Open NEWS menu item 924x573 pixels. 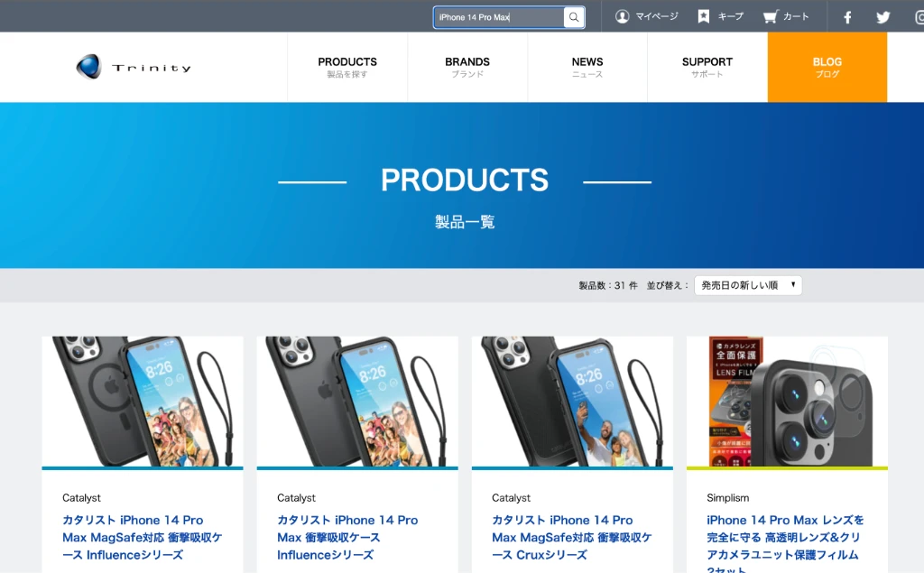point(587,67)
